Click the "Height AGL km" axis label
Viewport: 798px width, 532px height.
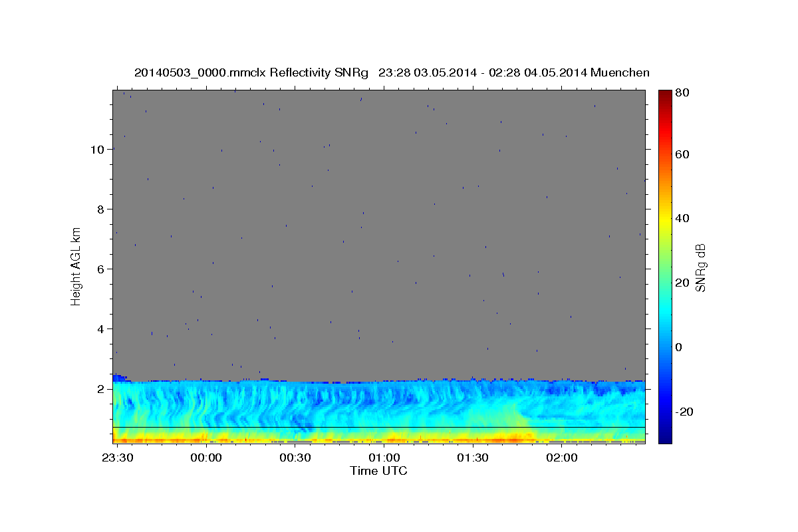[76, 266]
